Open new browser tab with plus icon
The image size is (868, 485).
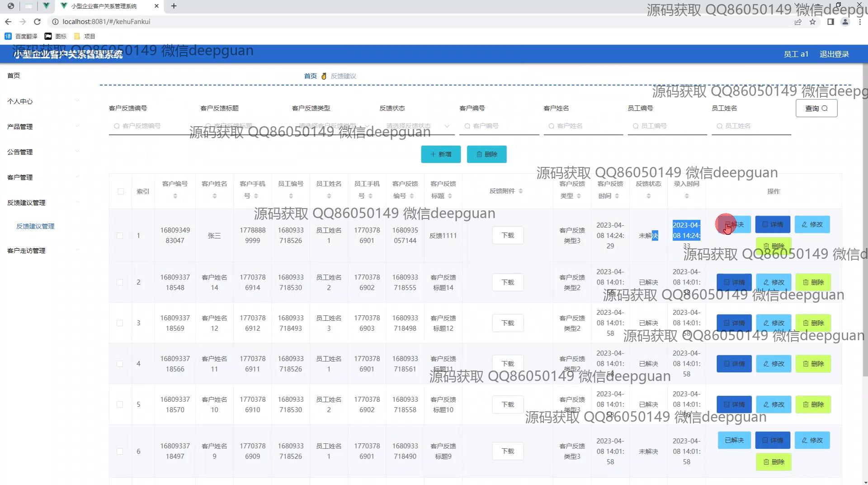pos(174,6)
